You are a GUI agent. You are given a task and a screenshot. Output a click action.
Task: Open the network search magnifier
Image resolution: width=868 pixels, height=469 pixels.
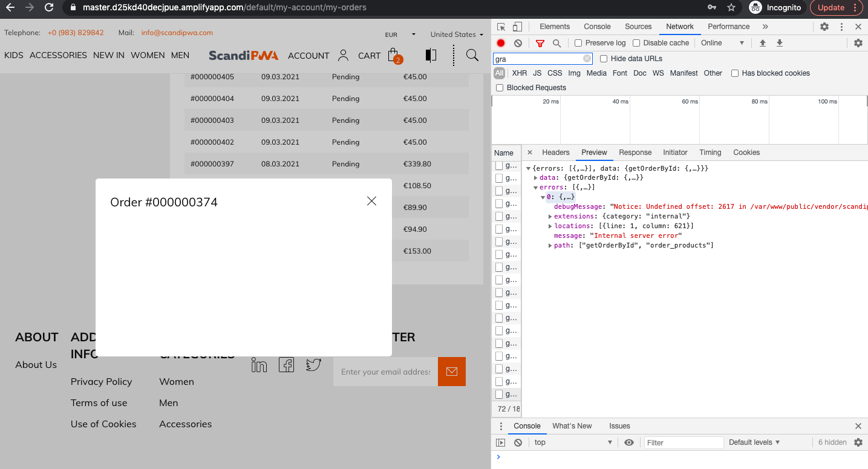tap(556, 43)
